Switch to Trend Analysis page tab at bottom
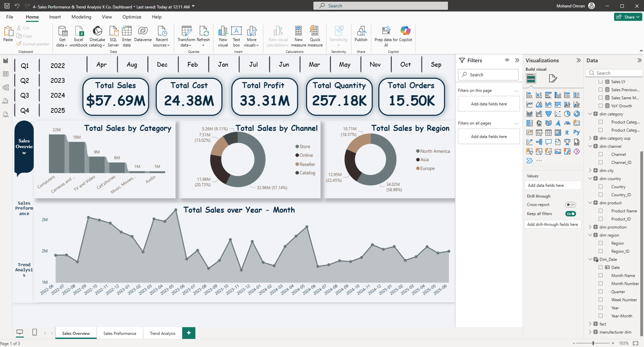 [x=163, y=333]
